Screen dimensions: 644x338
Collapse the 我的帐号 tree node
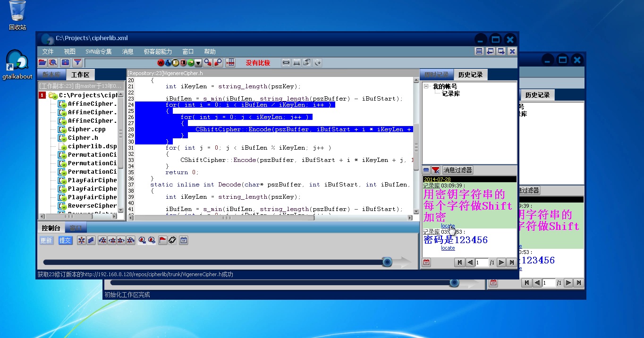(x=426, y=86)
